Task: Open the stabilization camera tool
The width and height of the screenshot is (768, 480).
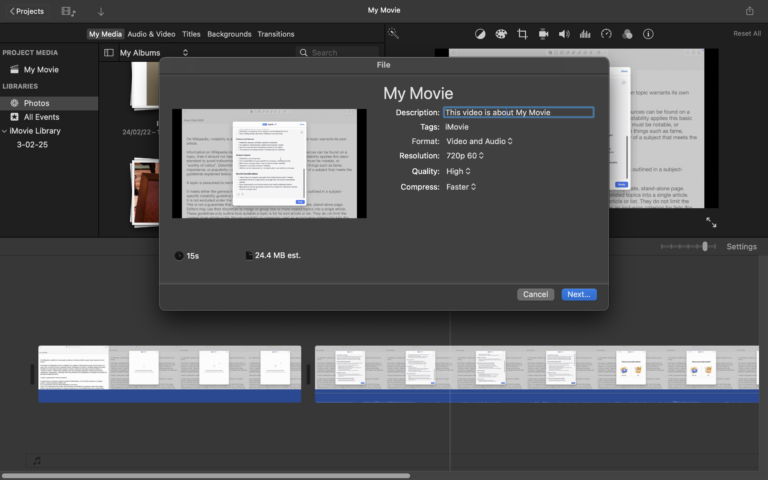Action: coord(543,34)
